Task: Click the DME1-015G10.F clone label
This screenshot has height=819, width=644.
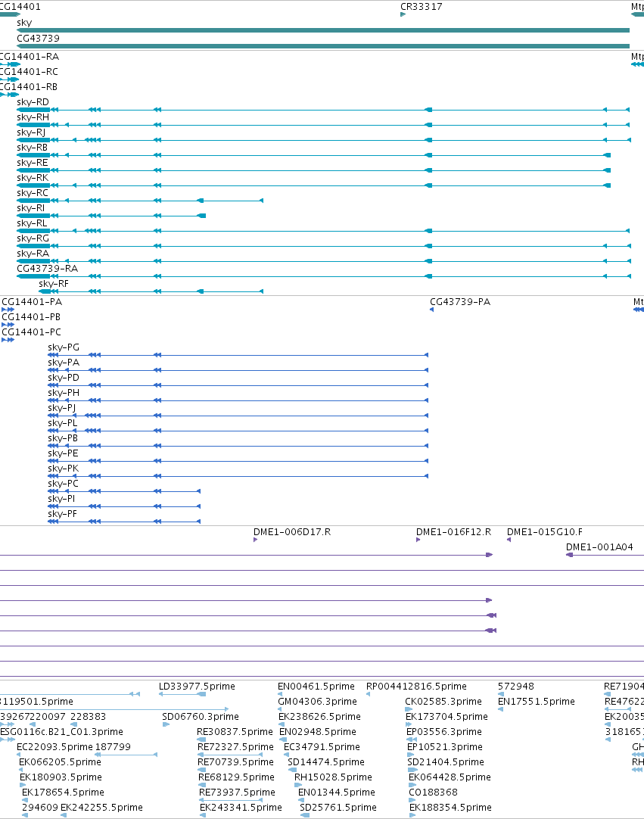Action: click(545, 532)
